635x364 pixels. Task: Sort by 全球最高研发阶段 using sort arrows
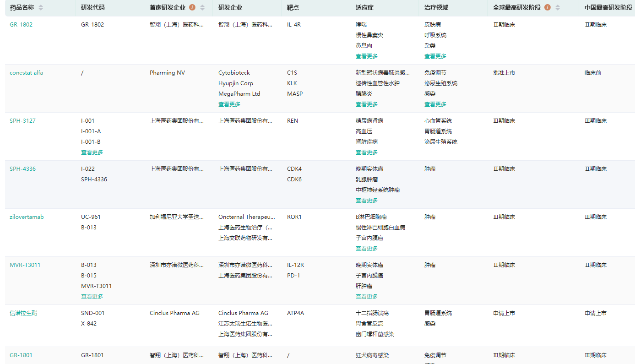pos(558,8)
